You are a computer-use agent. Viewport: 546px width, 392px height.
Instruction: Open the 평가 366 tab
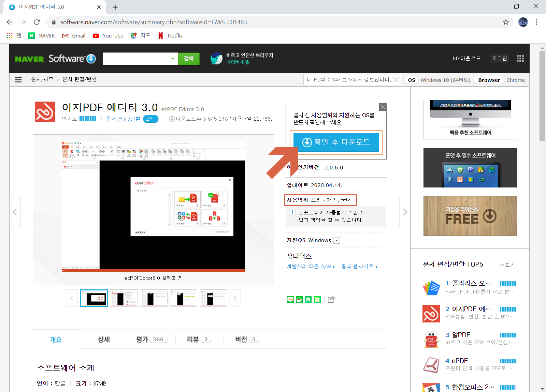(x=152, y=339)
